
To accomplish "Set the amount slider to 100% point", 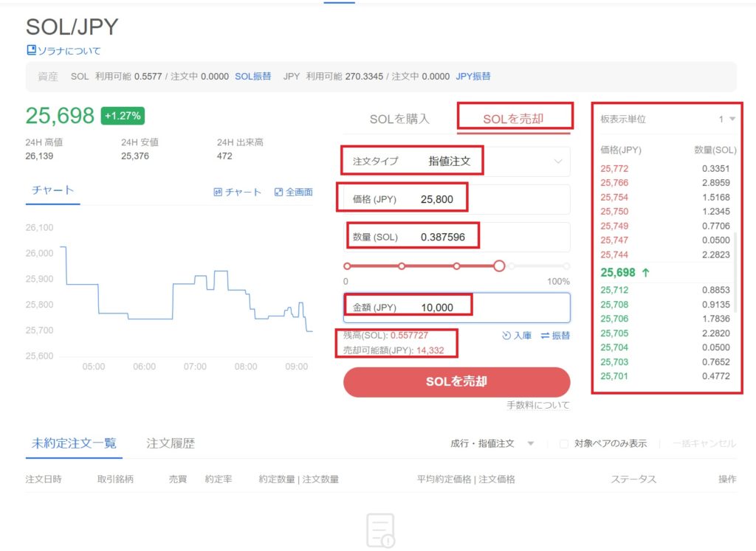I will pyautogui.click(x=566, y=266).
